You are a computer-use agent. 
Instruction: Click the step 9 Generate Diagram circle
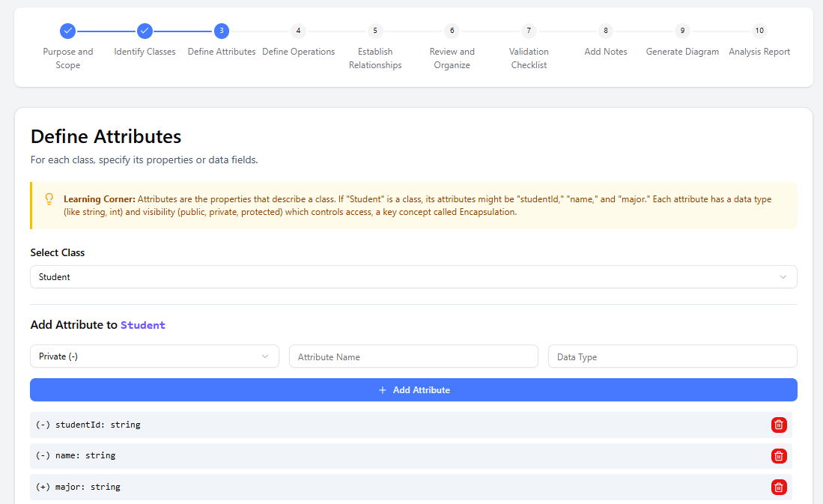click(x=682, y=31)
